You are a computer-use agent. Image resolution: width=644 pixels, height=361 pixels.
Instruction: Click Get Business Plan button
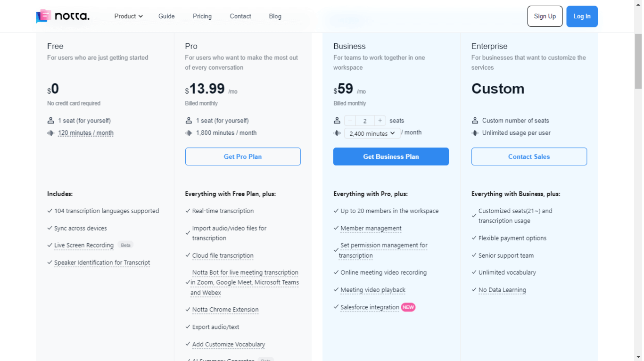point(391,156)
